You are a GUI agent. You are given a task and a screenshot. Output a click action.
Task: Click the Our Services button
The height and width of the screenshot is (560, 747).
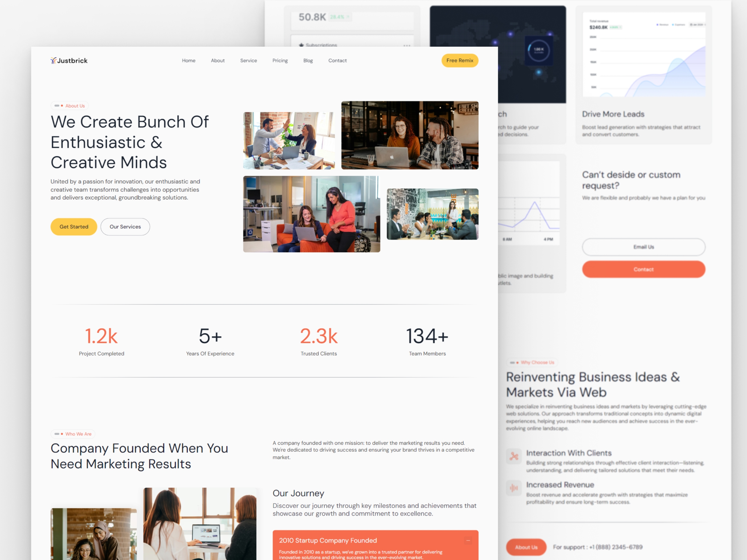(125, 226)
